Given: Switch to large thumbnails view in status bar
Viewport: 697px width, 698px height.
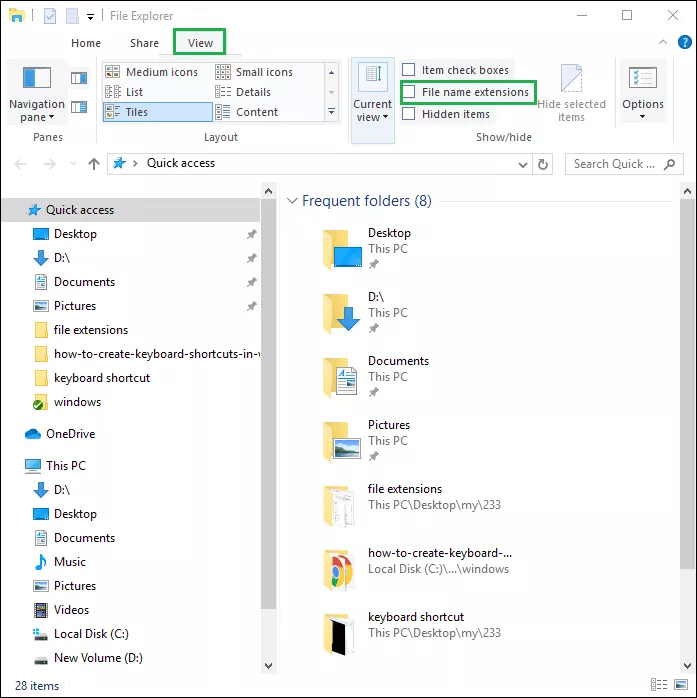Looking at the screenshot, I should tap(681, 685).
